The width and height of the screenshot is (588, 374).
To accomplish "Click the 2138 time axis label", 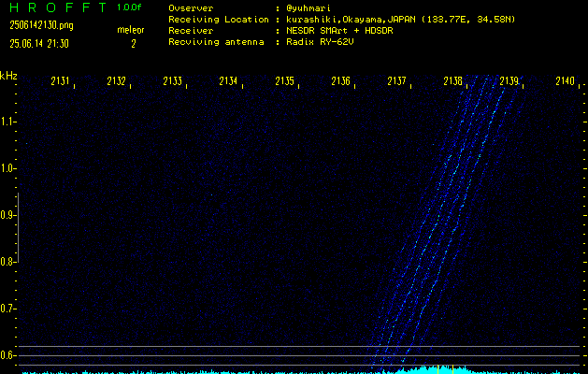I will click(x=452, y=81).
